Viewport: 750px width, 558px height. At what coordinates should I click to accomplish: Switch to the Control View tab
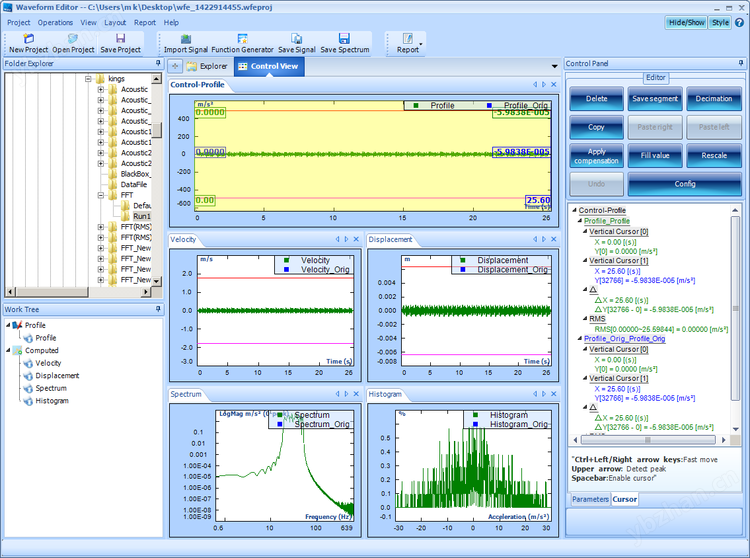[x=269, y=66]
